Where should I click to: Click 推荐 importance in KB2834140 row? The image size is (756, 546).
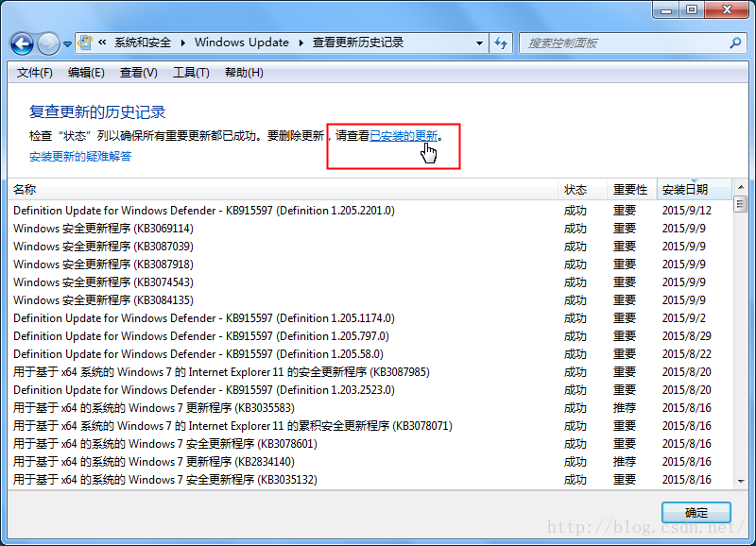625,462
